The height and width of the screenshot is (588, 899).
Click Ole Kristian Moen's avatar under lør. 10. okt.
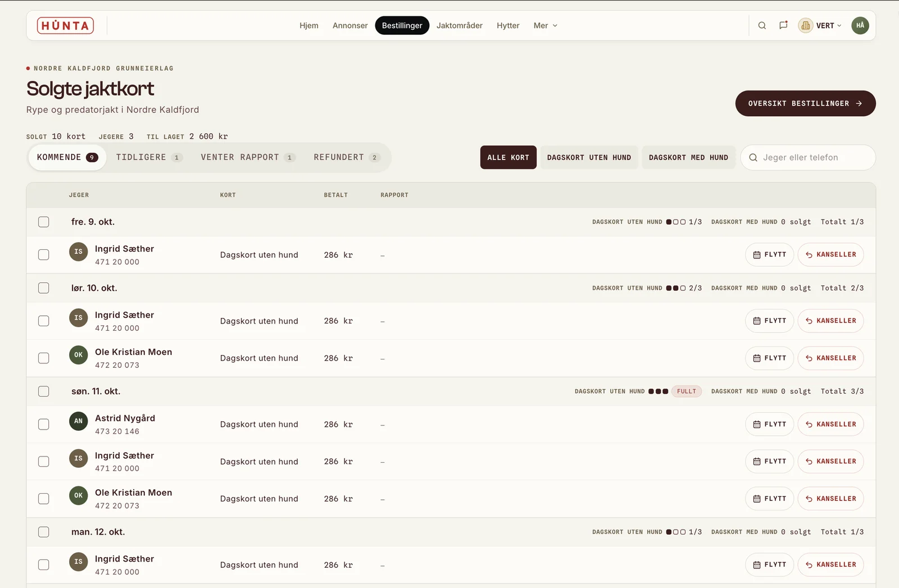tap(79, 355)
